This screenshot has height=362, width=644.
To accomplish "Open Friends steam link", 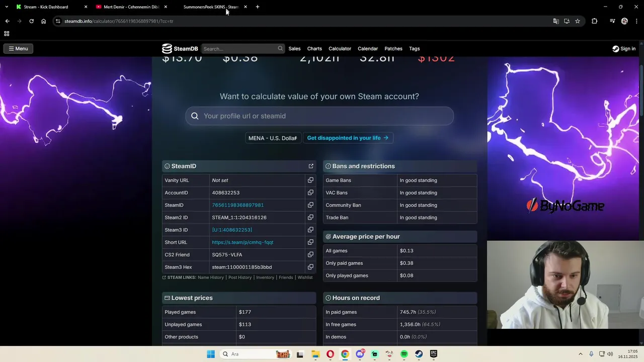I will pyautogui.click(x=286, y=278).
